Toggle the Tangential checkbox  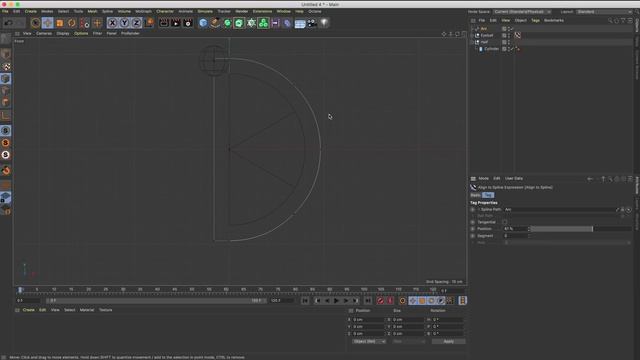point(505,222)
